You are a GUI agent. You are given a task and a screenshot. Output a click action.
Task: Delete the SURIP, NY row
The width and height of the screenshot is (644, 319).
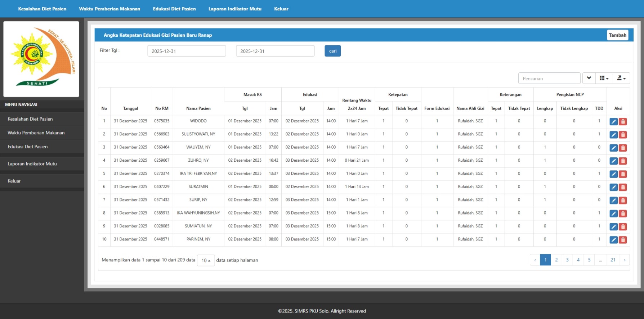[x=623, y=201]
